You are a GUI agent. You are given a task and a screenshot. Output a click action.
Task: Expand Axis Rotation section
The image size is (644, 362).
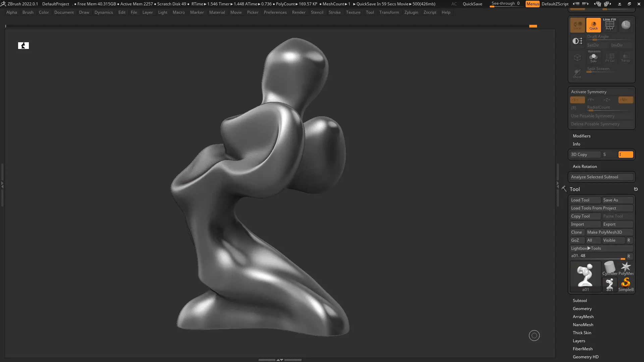click(x=585, y=167)
